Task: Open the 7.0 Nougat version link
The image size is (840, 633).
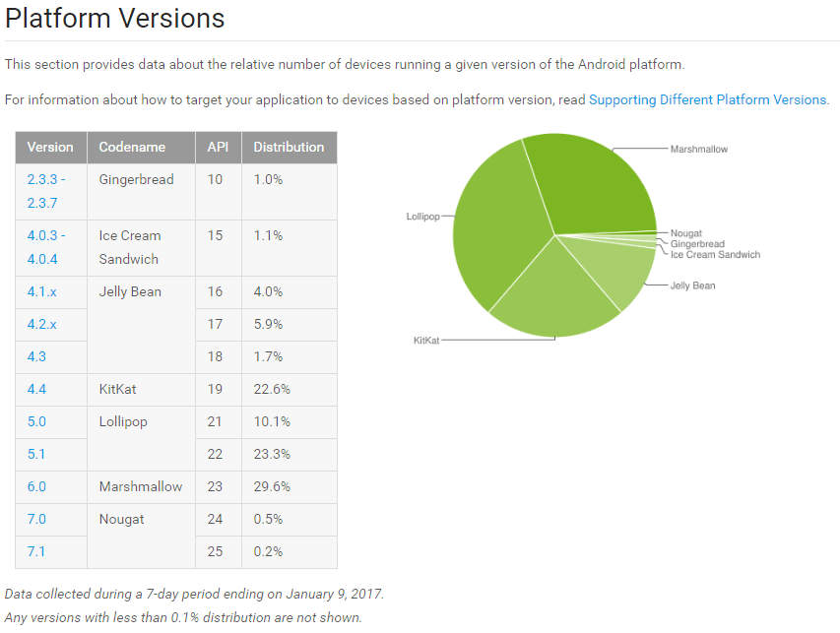Action: click(36, 520)
